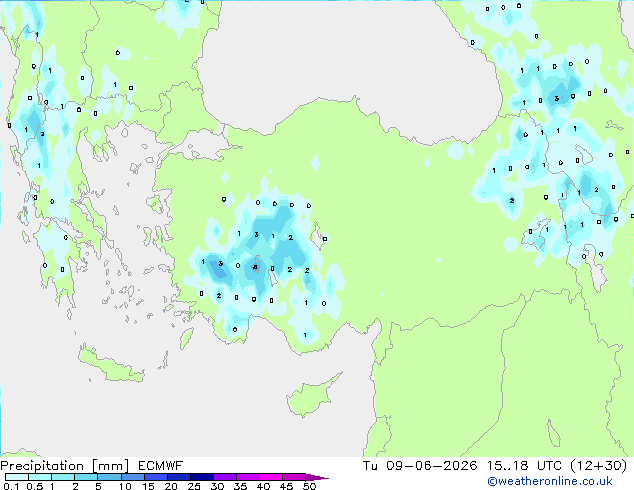Click the '0.5' legend scale label

pyautogui.click(x=34, y=486)
